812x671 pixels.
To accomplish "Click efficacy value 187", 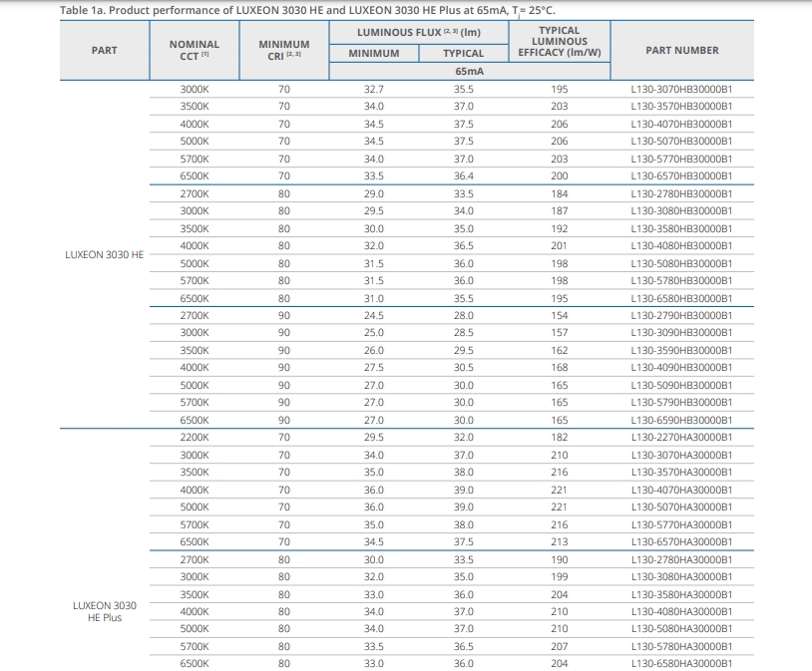I will coord(560,210).
